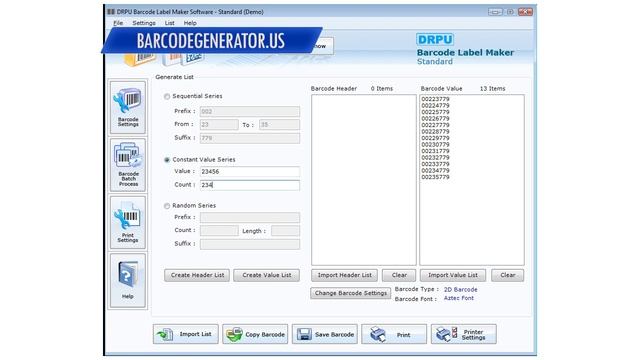The width and height of the screenshot is (640, 360).
Task: Open Printer Settings button
Action: coord(464,334)
